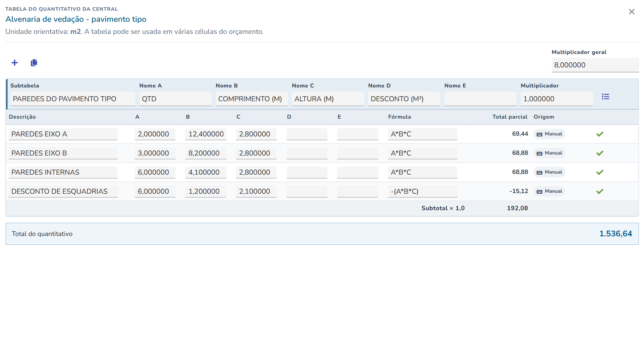The width and height of the screenshot is (644, 362).
Task: Edit column B value 8,200000
Action: click(206, 153)
